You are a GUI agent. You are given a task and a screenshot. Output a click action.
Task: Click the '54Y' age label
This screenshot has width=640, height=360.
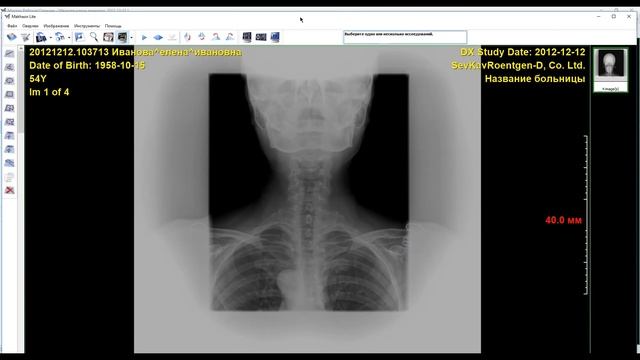(38, 79)
